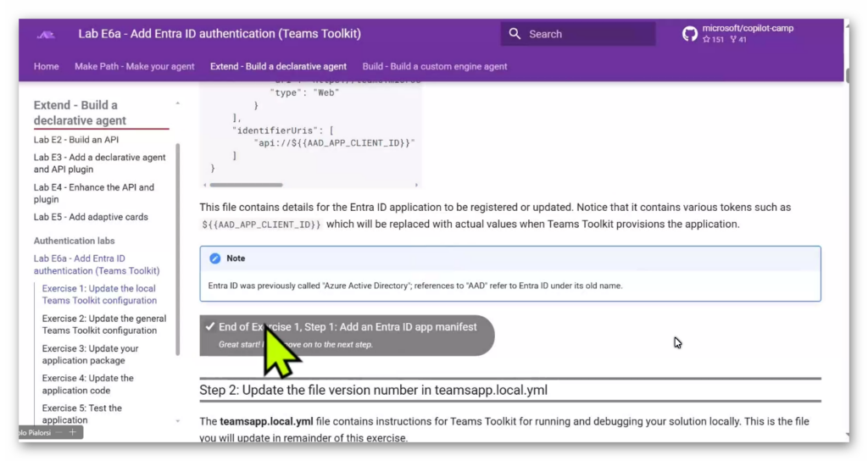The height and width of the screenshot is (461, 868).
Task: Click sidebar scroll-down arrow near Exercise 5
Action: (178, 421)
